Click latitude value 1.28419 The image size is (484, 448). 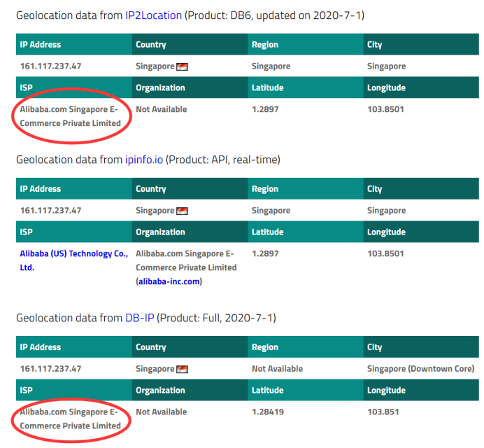pos(268,412)
